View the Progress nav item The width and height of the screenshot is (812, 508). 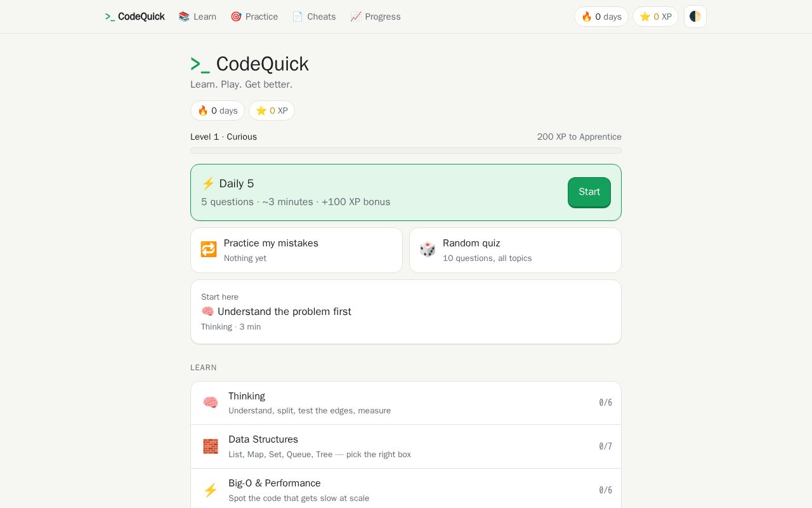click(376, 17)
